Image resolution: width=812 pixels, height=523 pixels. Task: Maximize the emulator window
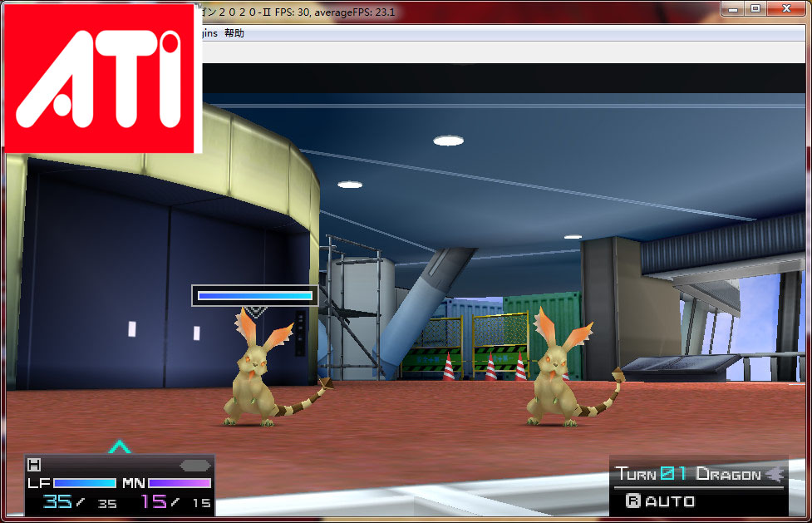point(755,9)
